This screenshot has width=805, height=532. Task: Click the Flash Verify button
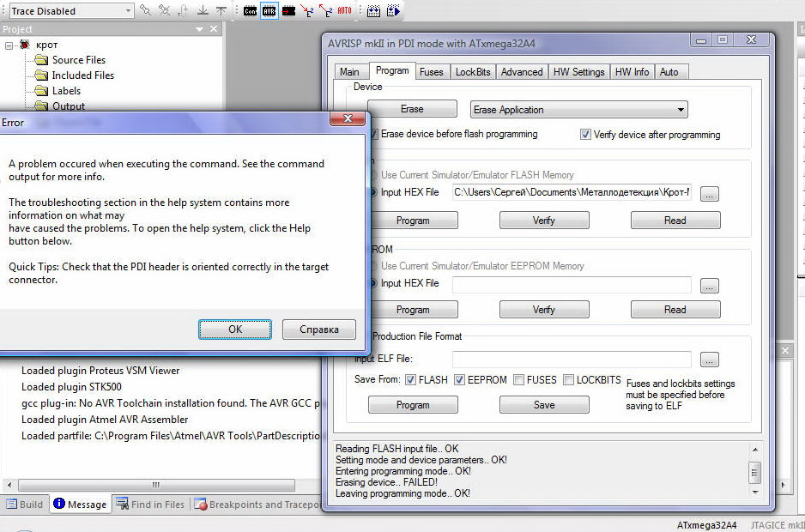coord(544,221)
